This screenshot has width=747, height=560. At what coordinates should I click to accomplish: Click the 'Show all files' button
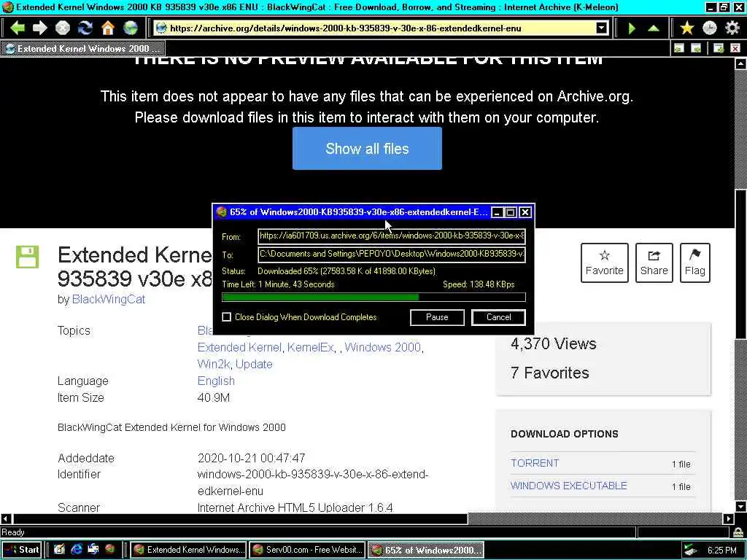(367, 149)
